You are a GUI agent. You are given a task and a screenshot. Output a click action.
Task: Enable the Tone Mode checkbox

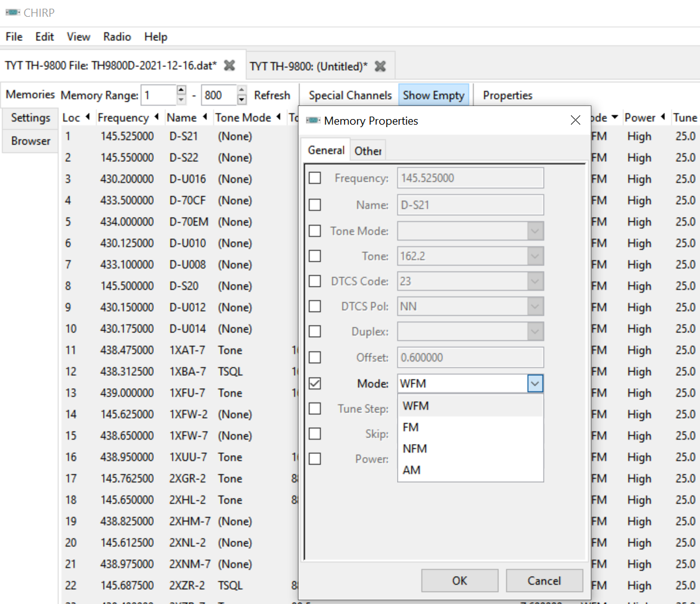pyautogui.click(x=315, y=231)
